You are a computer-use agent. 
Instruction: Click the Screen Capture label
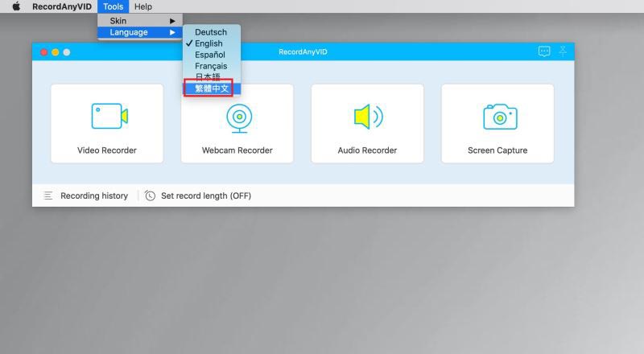pyautogui.click(x=497, y=150)
